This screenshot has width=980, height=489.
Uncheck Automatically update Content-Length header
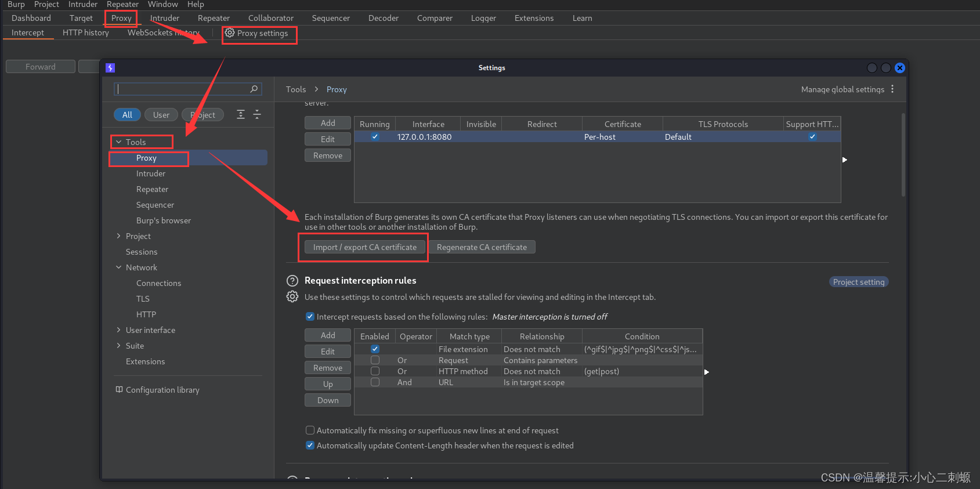(310, 445)
